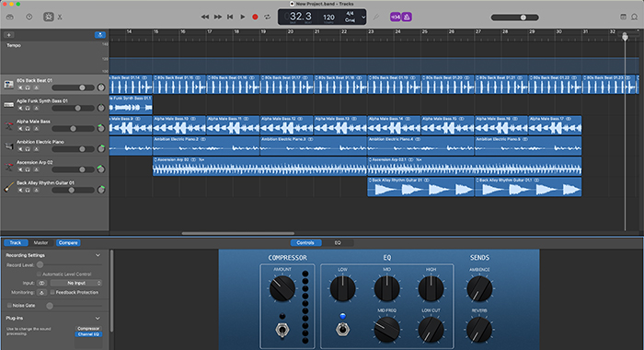The width and height of the screenshot is (644, 350).
Task: Click the 80s Back Beat 01 track icon
Action: pyautogui.click(x=8, y=85)
